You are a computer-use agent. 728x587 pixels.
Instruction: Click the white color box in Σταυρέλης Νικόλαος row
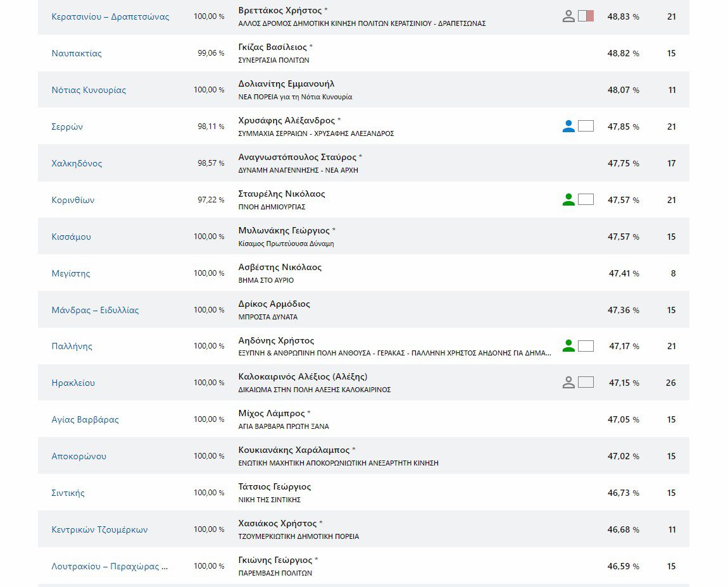586,199
